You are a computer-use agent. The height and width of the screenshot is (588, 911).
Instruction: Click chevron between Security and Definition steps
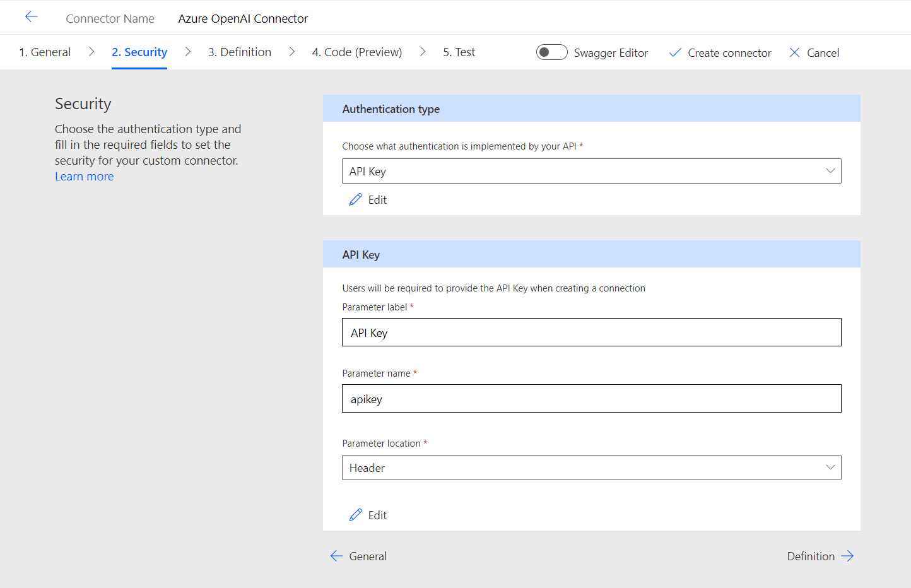(x=187, y=52)
